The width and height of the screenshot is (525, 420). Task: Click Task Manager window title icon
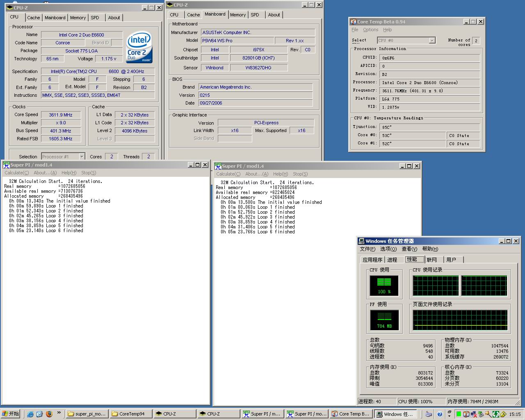coord(361,241)
